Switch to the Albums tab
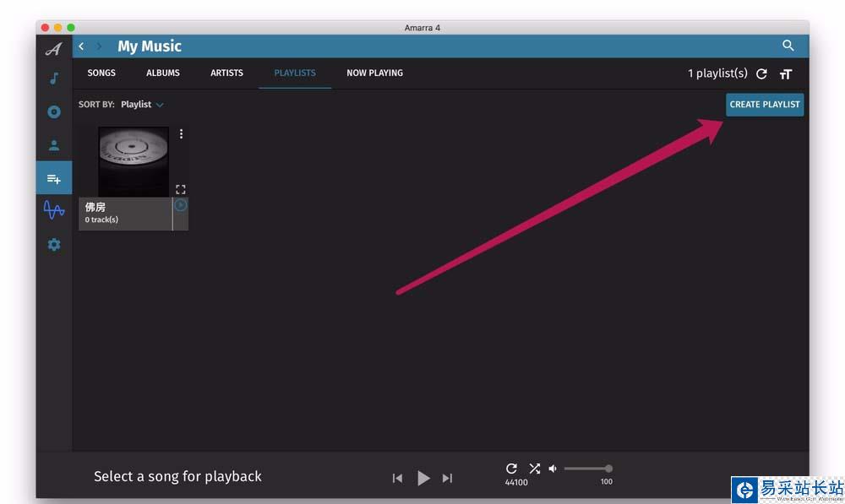 coord(163,73)
